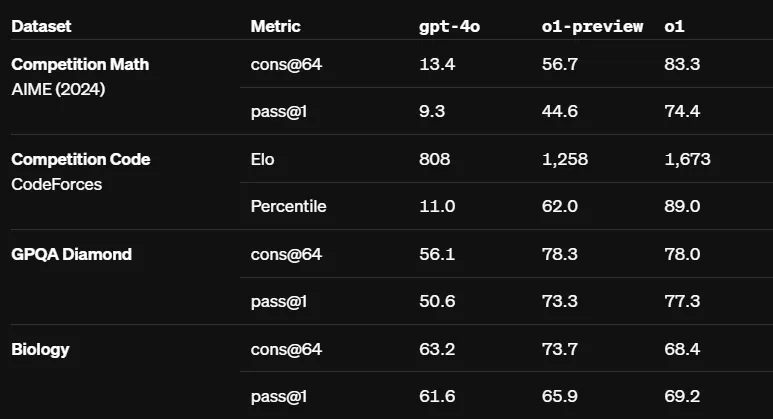Image resolution: width=773 pixels, height=419 pixels.
Task: Click the Dataset column header
Action: pyautogui.click(x=41, y=26)
